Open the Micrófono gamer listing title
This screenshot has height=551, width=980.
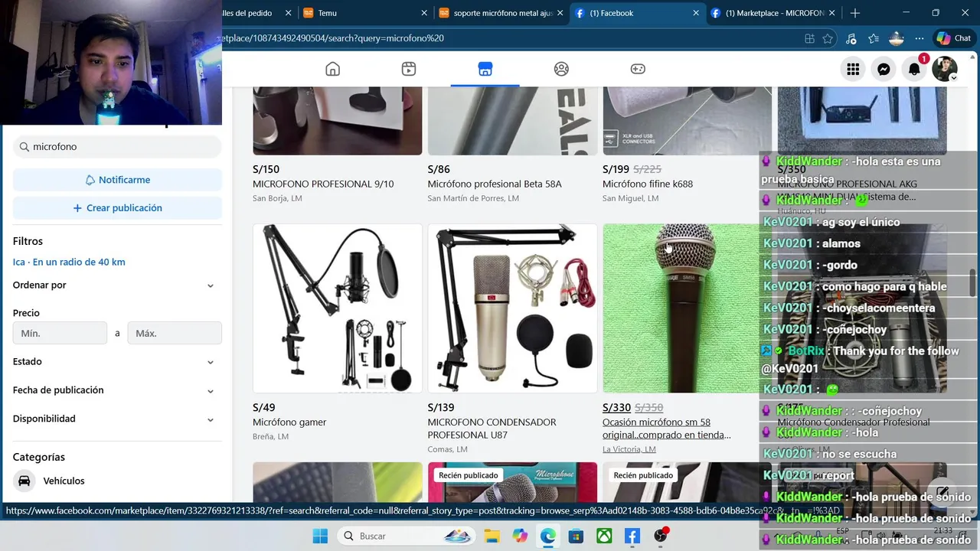click(x=289, y=422)
